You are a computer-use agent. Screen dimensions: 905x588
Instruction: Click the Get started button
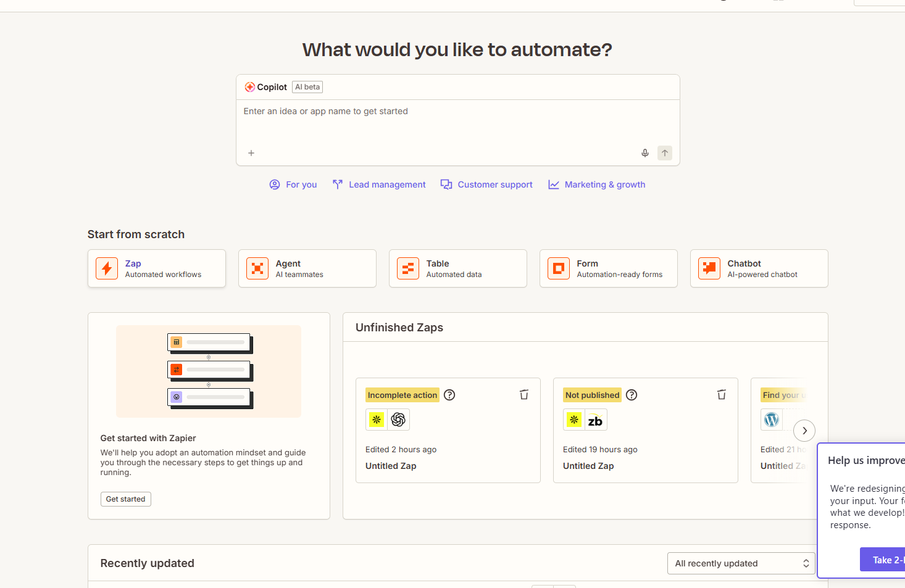pos(125,499)
